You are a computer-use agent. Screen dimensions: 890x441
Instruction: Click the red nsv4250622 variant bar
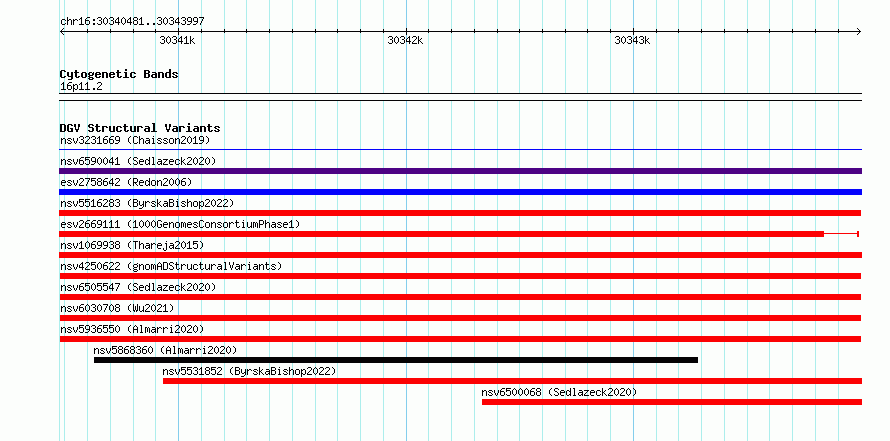460,276
